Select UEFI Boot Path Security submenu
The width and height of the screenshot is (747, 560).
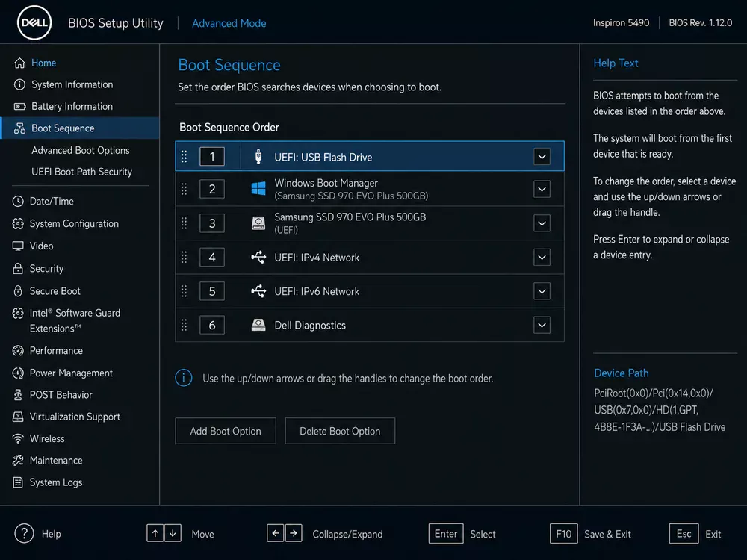(81, 172)
